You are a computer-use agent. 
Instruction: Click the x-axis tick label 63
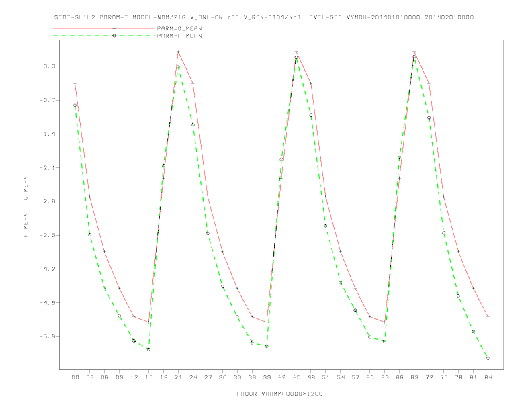[x=385, y=377]
